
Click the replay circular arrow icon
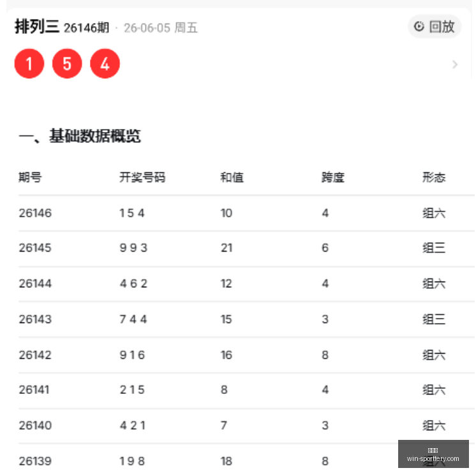click(x=419, y=26)
